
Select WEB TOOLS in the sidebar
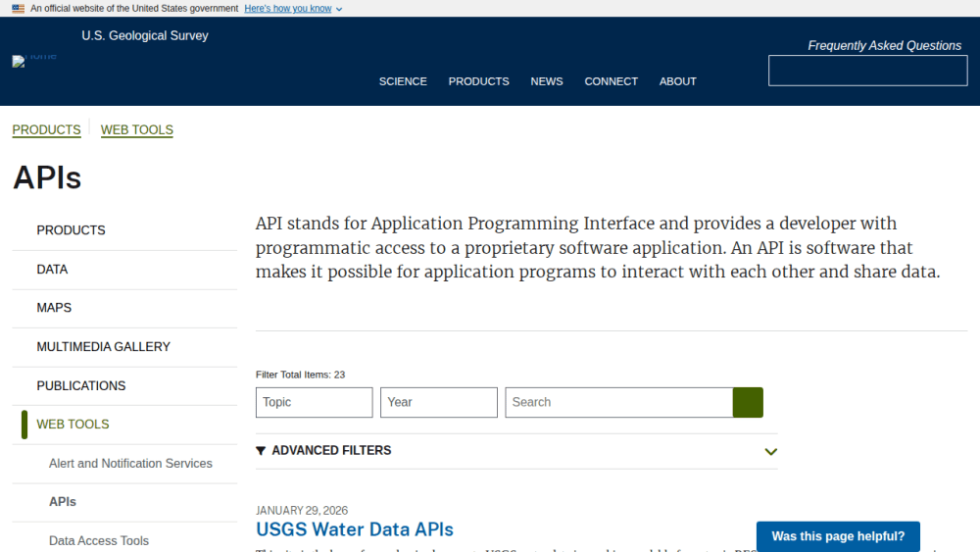[124, 425]
